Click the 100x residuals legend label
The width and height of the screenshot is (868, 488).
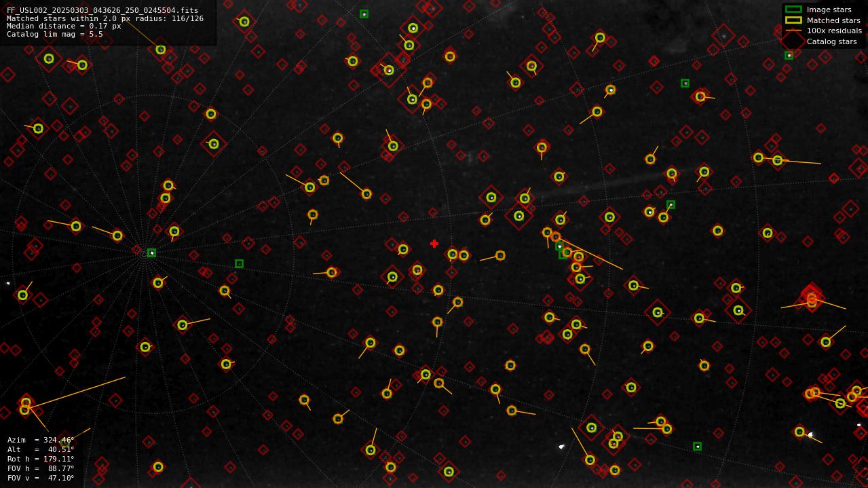tap(834, 31)
